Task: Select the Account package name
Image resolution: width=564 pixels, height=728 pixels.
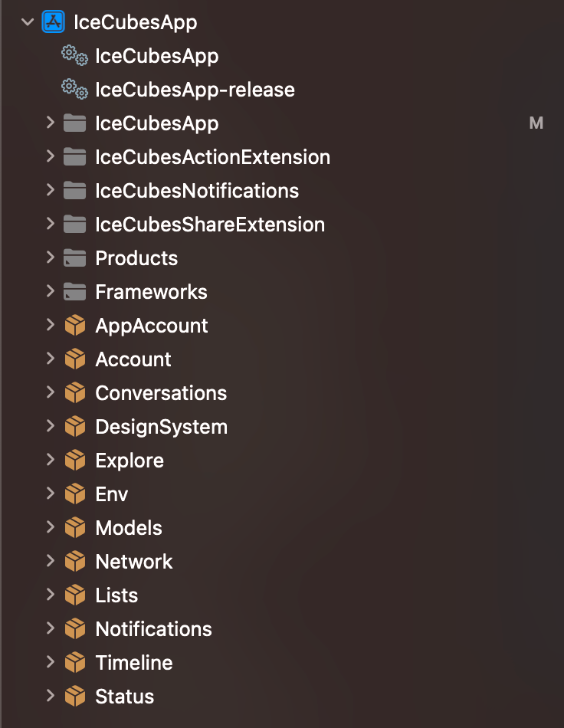Action: tap(133, 359)
